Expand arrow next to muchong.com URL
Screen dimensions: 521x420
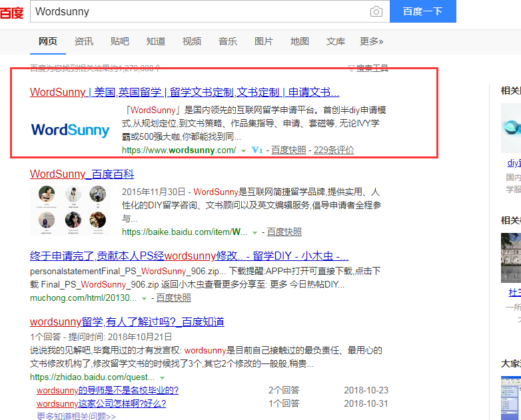click(x=144, y=298)
